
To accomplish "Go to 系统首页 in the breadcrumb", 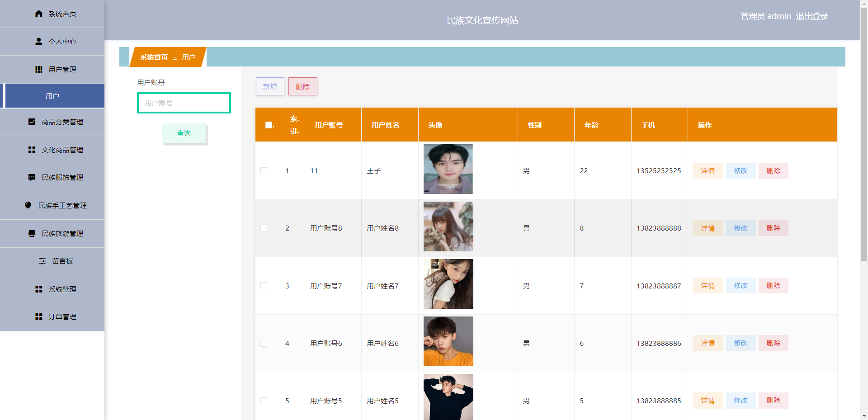I will click(x=154, y=57).
